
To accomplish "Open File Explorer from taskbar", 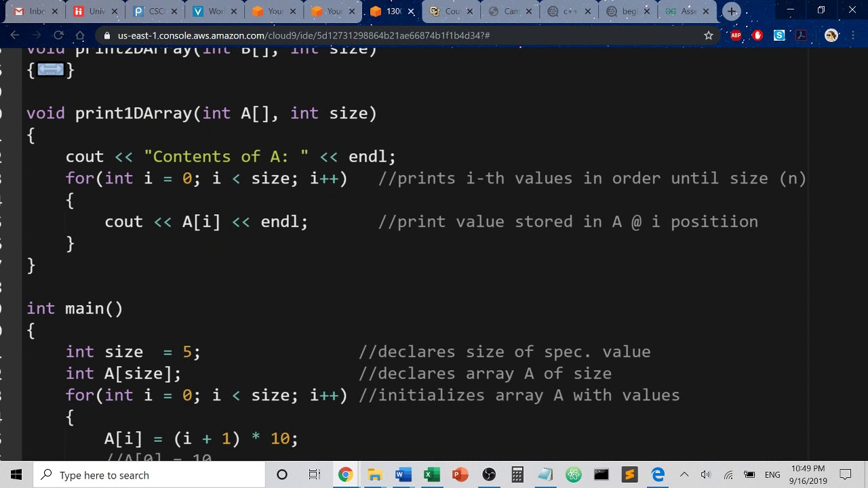I will click(x=375, y=474).
